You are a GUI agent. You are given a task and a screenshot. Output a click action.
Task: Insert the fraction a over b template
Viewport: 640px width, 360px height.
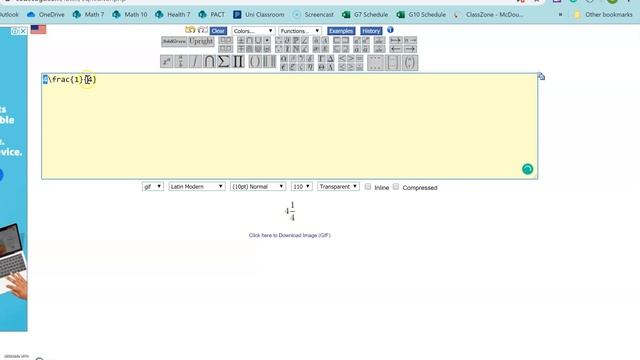[181, 62]
